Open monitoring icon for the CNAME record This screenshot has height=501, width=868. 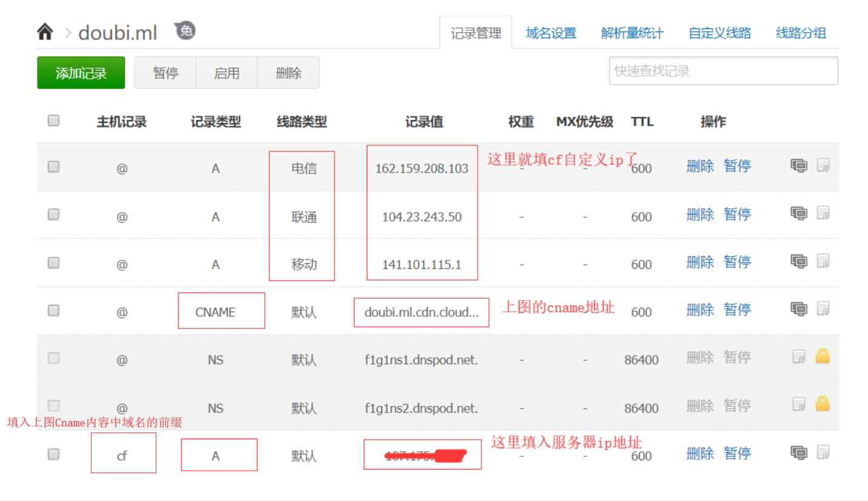799,308
